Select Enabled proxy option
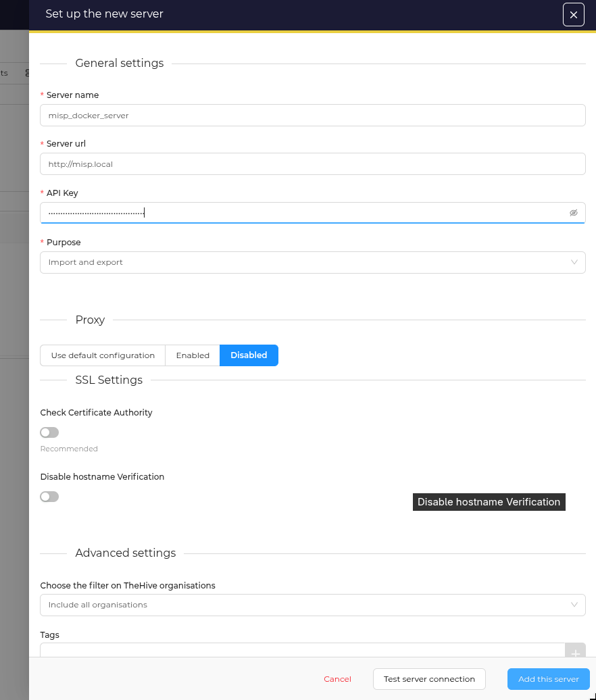The image size is (596, 700). click(x=193, y=355)
